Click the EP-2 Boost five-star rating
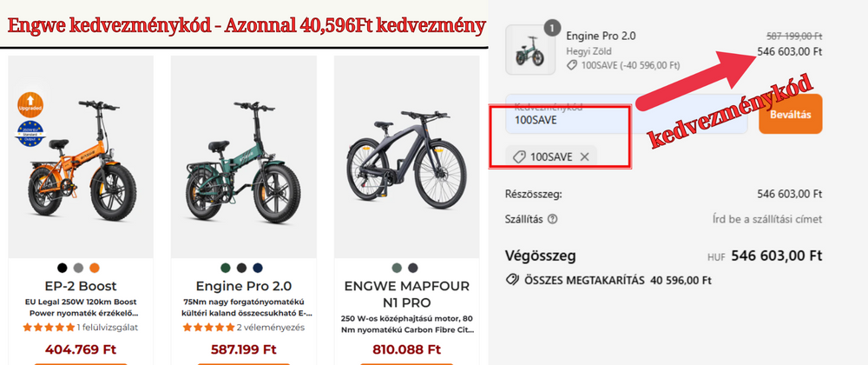The image size is (868, 365). [x=49, y=328]
